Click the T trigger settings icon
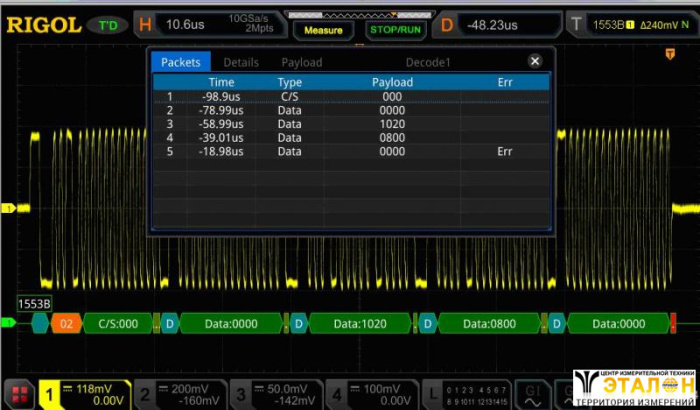Screen dimensions: 700x410 (577, 25)
